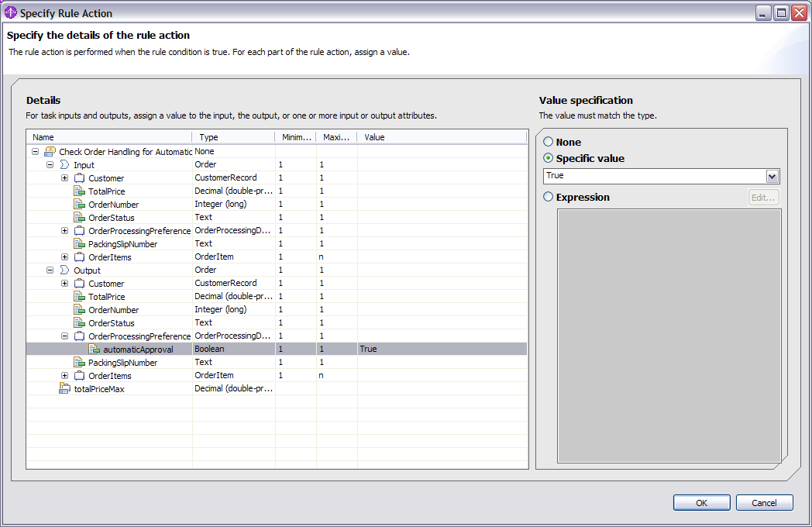This screenshot has width=812, height=527.
Task: Expand the Customer node under Input
Action: (x=65, y=178)
